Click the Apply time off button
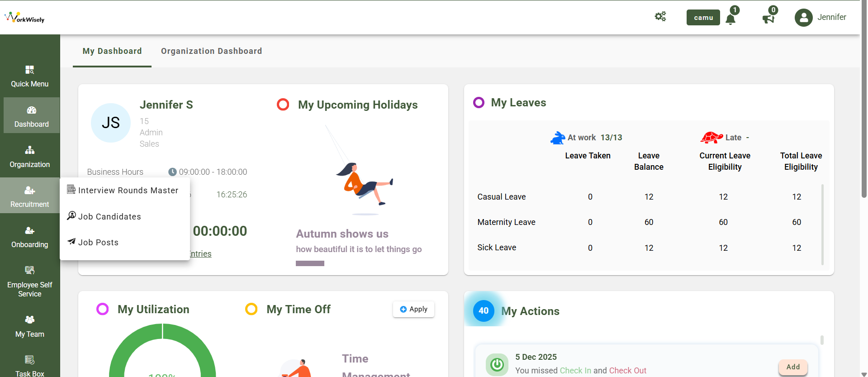Viewport: 868px width, 377px height. pos(413,309)
